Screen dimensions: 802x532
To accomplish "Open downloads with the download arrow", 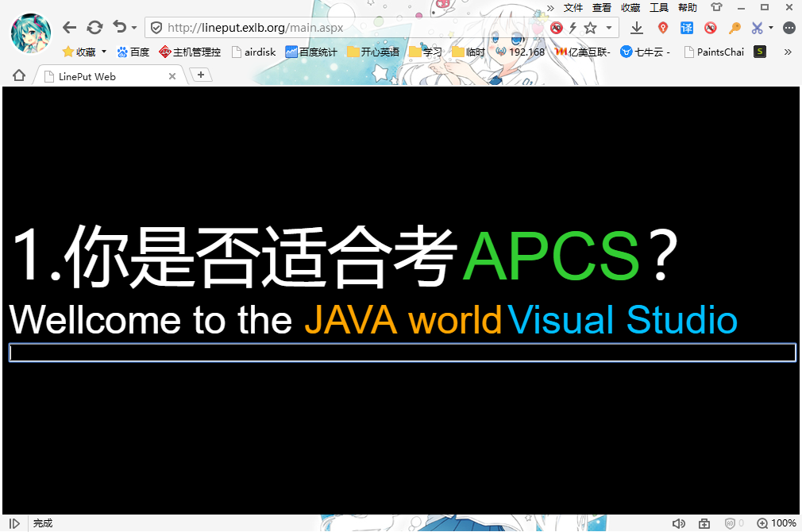I will (x=637, y=28).
